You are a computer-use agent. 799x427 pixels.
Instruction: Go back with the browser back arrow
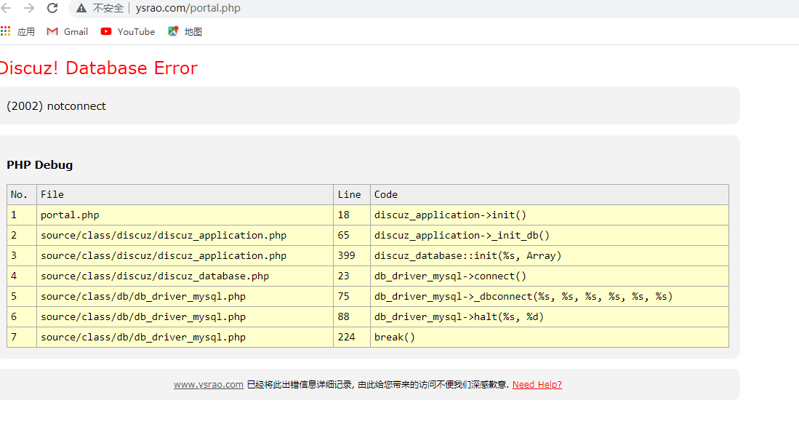(x=6, y=8)
